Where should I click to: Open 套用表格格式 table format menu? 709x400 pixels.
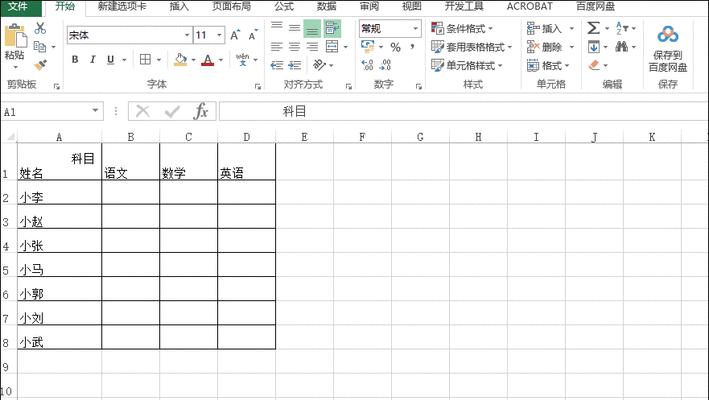point(471,47)
